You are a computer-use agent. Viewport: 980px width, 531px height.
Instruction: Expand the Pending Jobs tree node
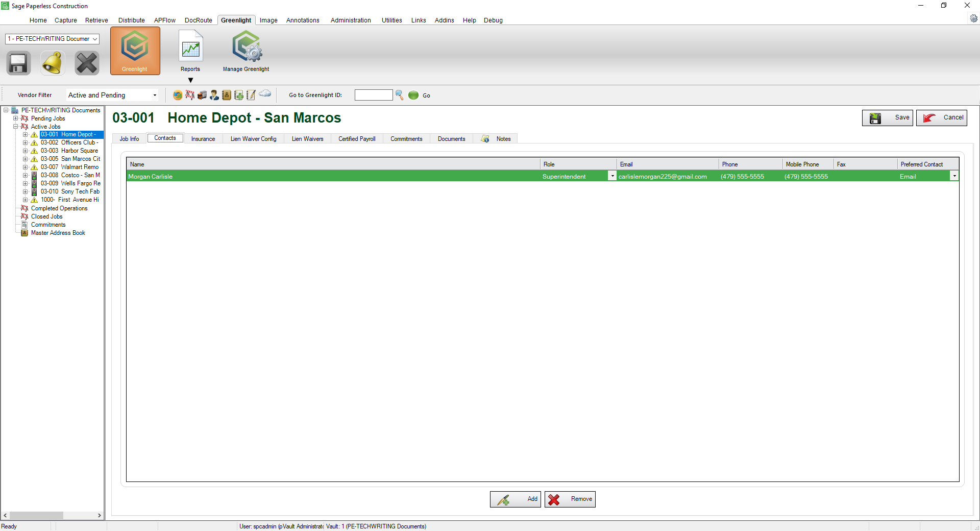(x=15, y=118)
